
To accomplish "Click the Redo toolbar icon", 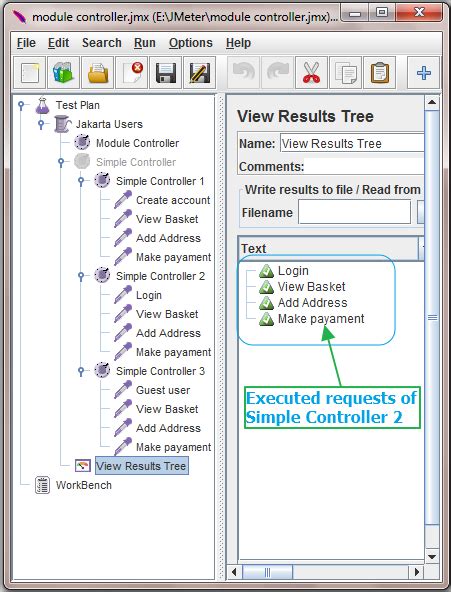I will pos(277,73).
